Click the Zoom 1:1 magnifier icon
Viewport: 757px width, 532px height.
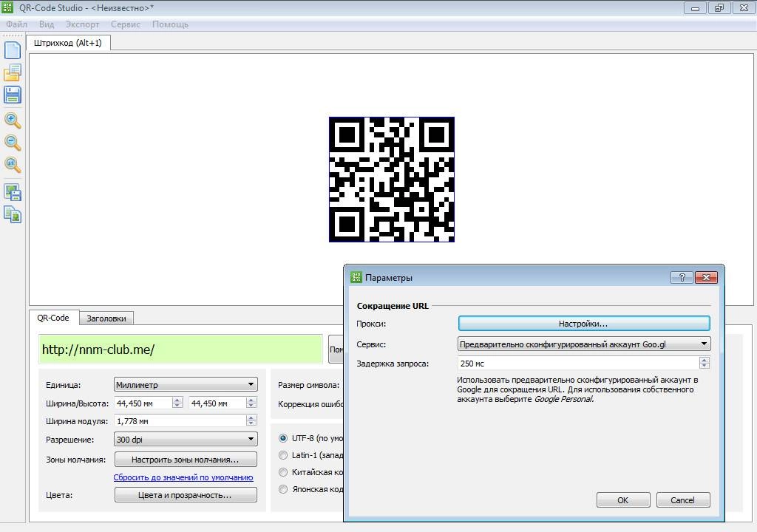(13, 165)
